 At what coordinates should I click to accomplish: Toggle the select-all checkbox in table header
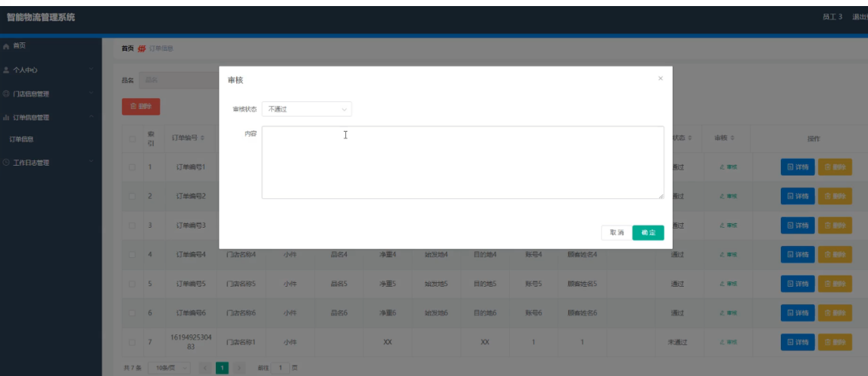(133, 138)
